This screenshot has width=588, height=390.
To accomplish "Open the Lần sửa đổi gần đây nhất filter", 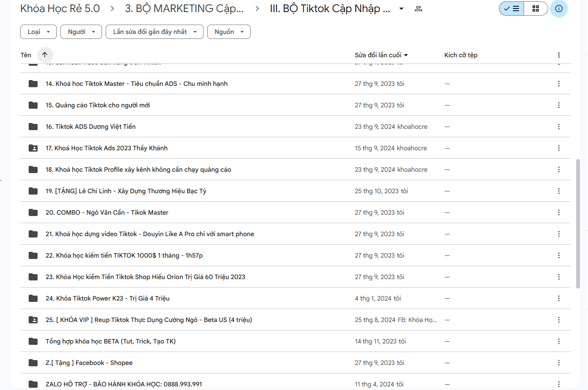I will tap(154, 32).
